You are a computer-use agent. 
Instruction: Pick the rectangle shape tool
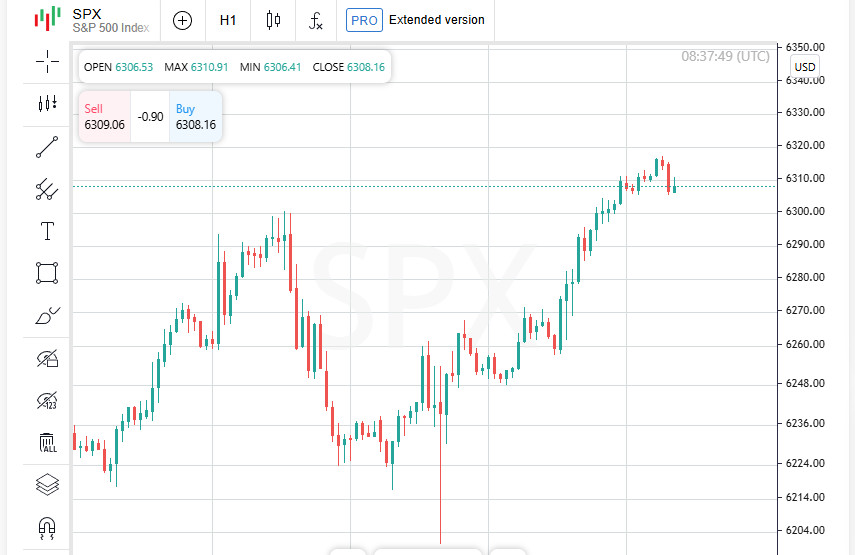pyautogui.click(x=47, y=273)
